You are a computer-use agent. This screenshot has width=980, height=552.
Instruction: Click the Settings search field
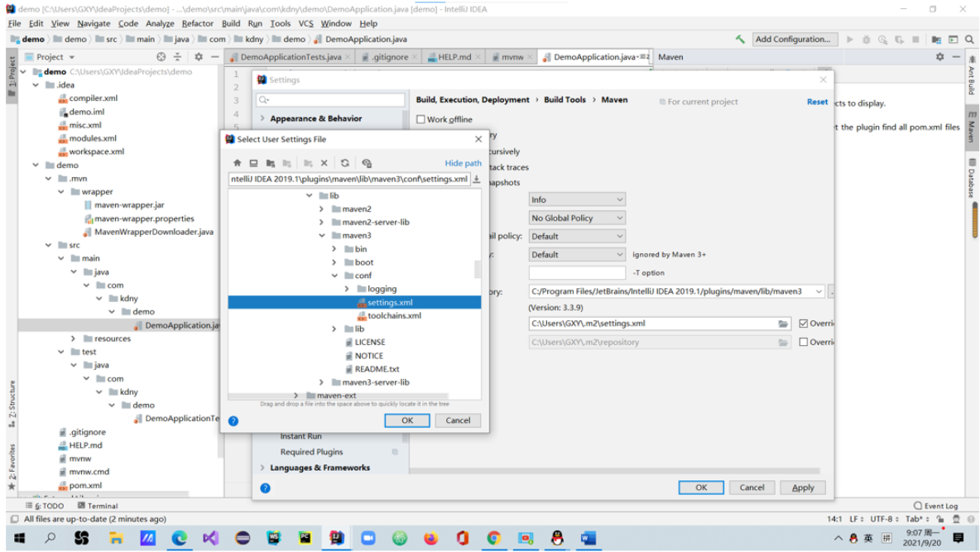pos(330,100)
